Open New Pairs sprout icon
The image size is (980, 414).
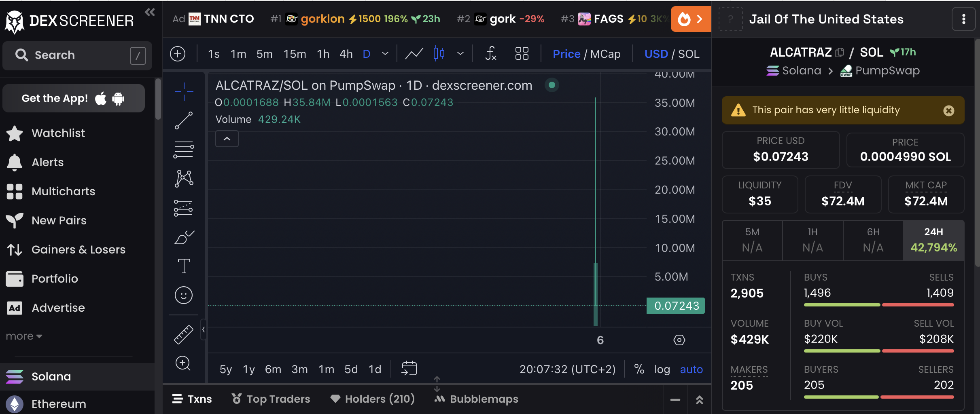click(x=15, y=221)
